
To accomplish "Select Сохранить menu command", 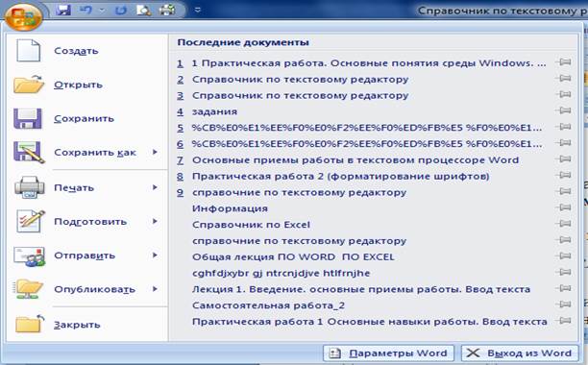I will 84,119.
